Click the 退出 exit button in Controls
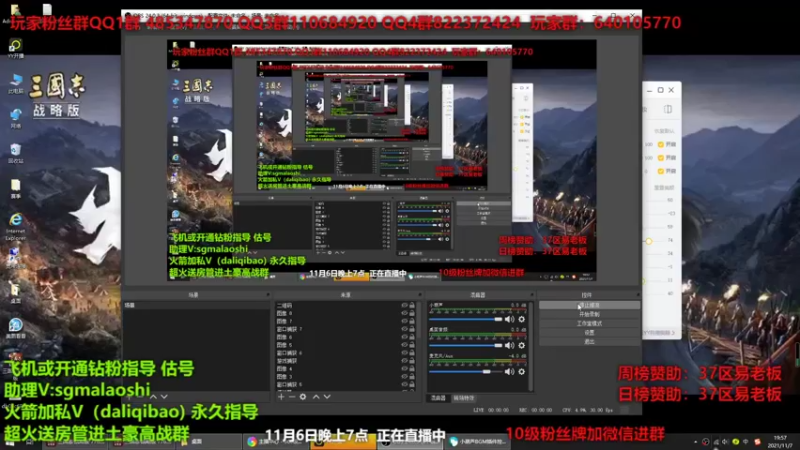This screenshot has width=800, height=450. click(589, 342)
